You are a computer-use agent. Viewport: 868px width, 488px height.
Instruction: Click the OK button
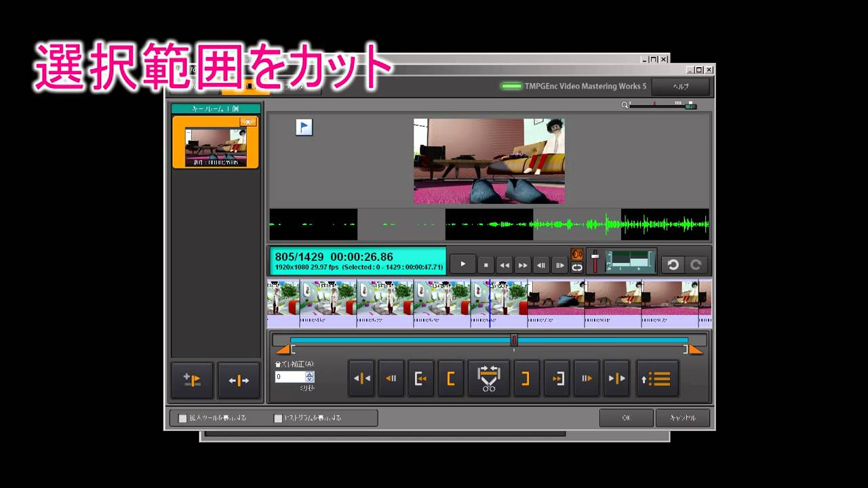(626, 418)
